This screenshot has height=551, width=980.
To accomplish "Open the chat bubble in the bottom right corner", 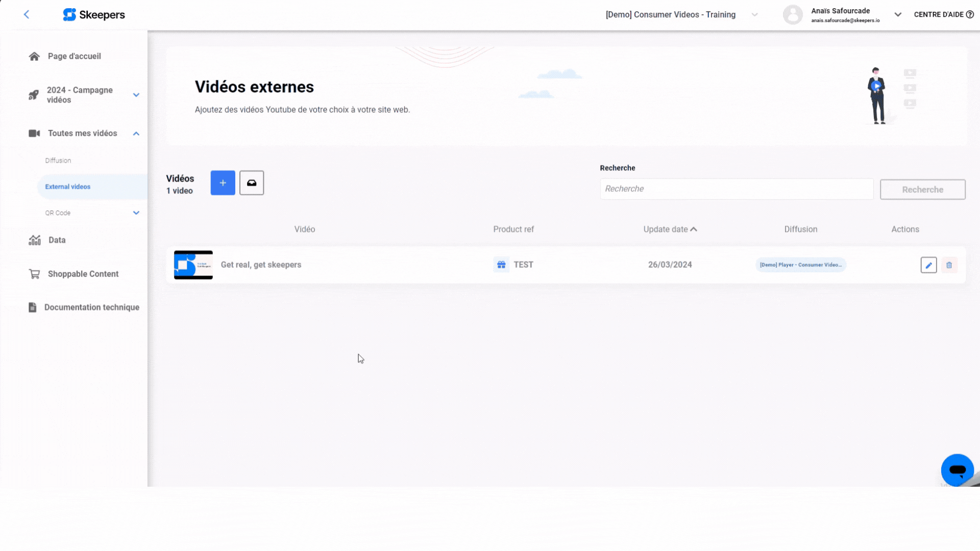I will [957, 470].
